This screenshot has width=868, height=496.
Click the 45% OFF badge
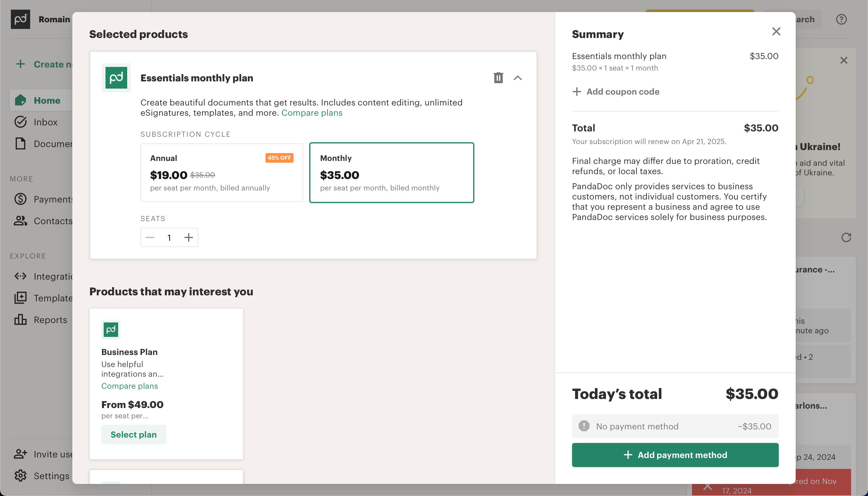279,158
